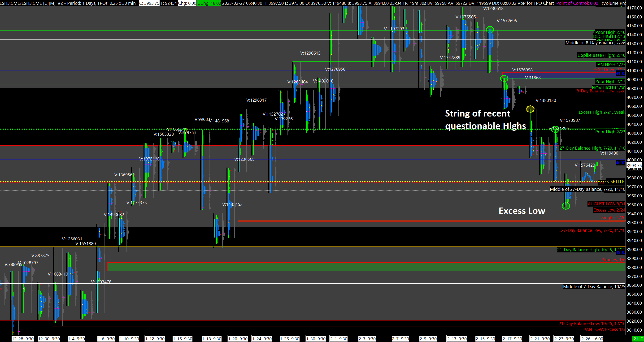The width and height of the screenshot is (644, 342).
Task: Select the 2-26 16:00 time axis label
Action: point(592,339)
